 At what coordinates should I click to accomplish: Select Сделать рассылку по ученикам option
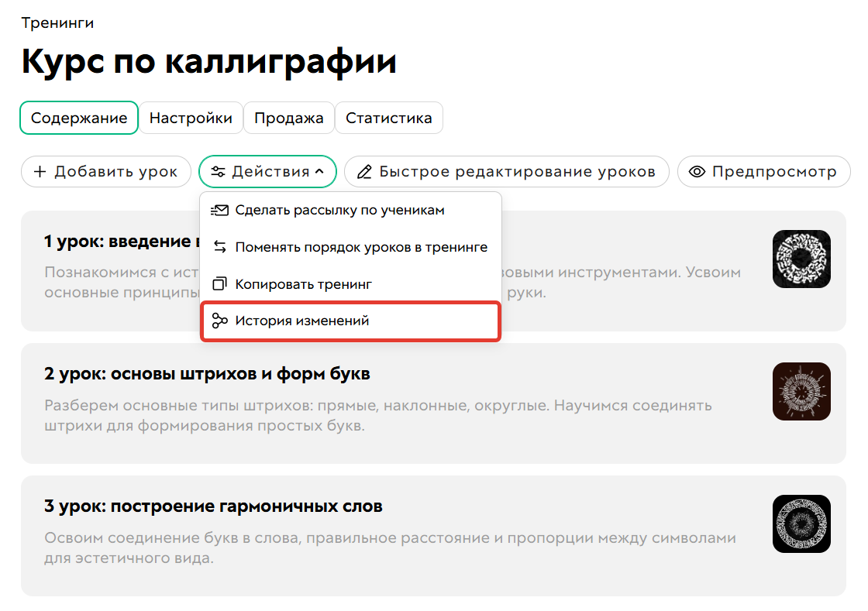[340, 209]
